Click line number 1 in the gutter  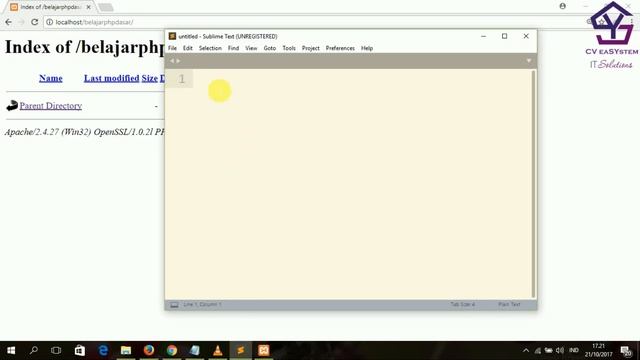click(x=182, y=79)
